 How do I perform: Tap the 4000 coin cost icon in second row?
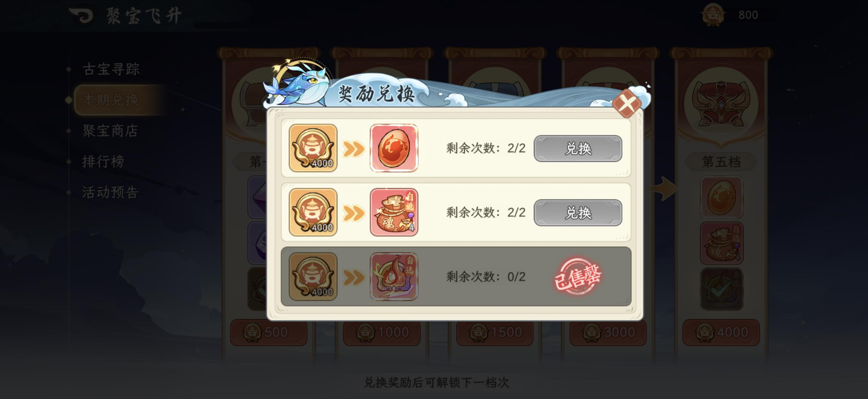[313, 212]
